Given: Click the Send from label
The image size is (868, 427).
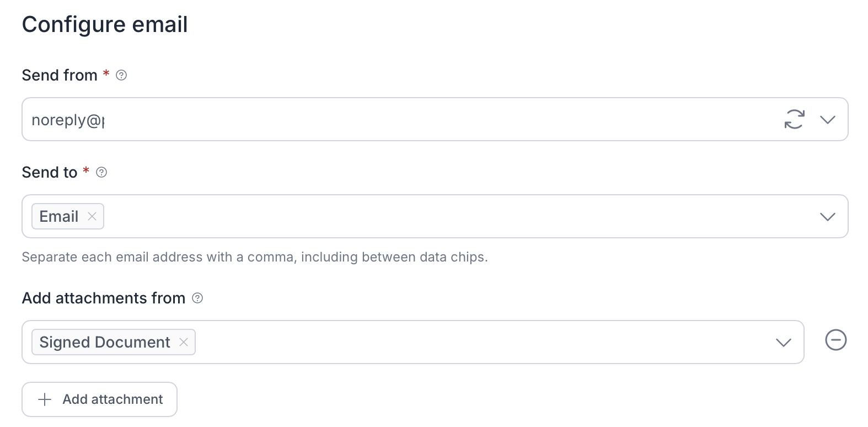Looking at the screenshot, I should point(60,75).
